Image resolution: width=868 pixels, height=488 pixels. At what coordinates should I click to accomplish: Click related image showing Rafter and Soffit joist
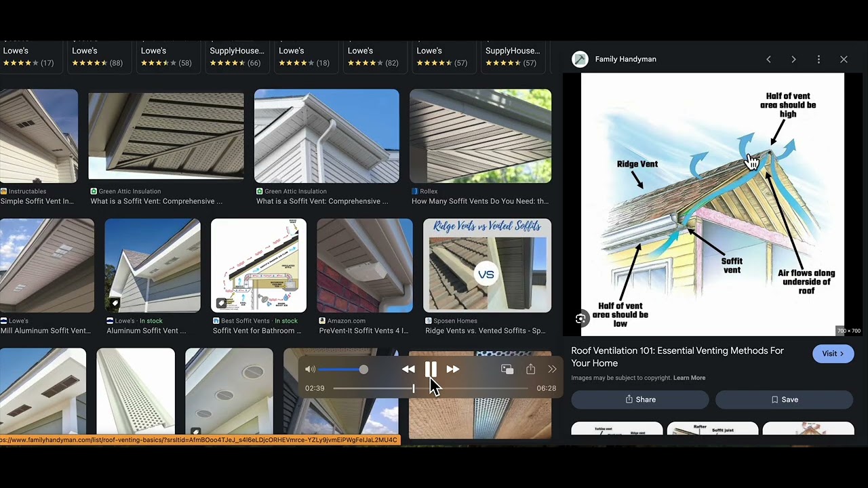click(713, 428)
